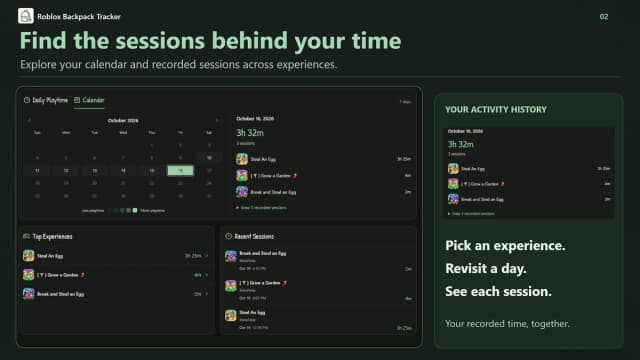Click Break and Steal an Egg icon in day summary

click(242, 192)
